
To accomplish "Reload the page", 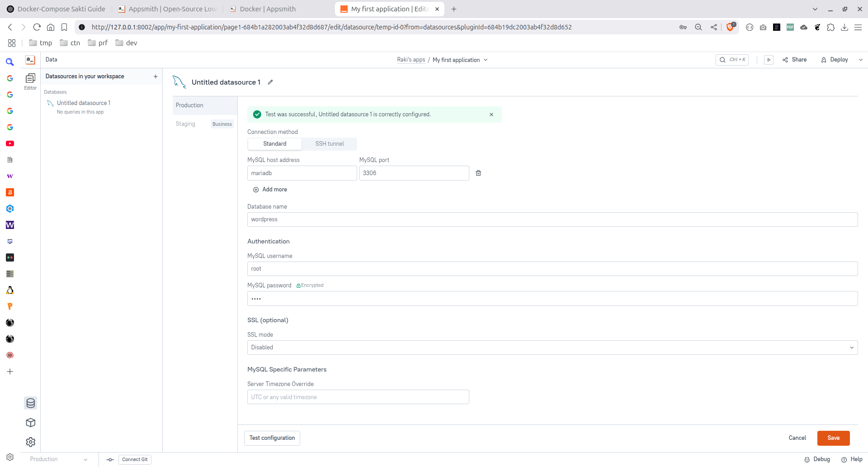I will (x=37, y=27).
